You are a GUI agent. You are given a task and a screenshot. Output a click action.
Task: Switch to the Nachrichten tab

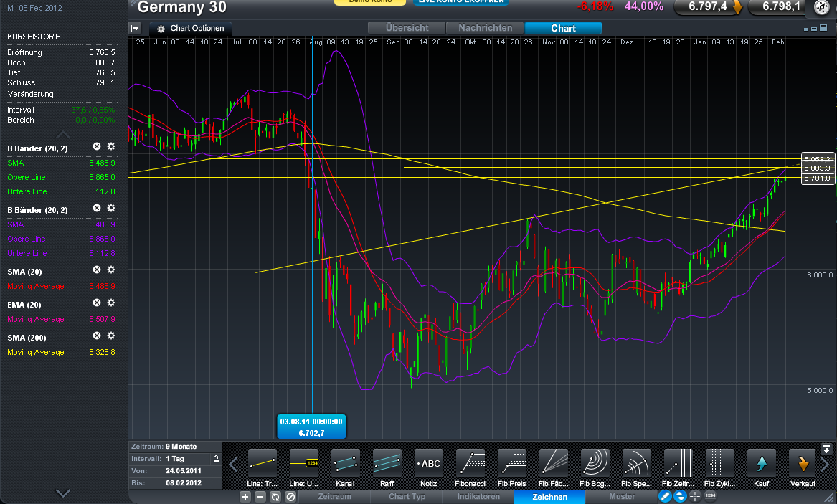click(485, 28)
